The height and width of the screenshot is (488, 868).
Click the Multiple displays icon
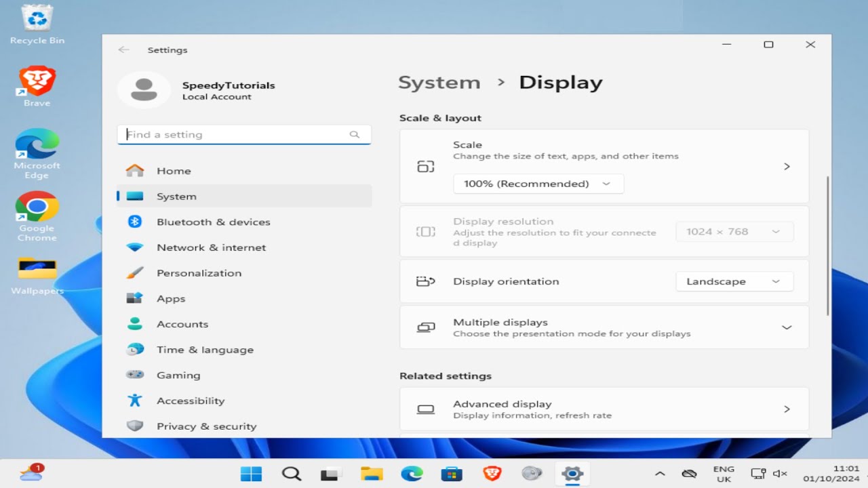(x=425, y=327)
